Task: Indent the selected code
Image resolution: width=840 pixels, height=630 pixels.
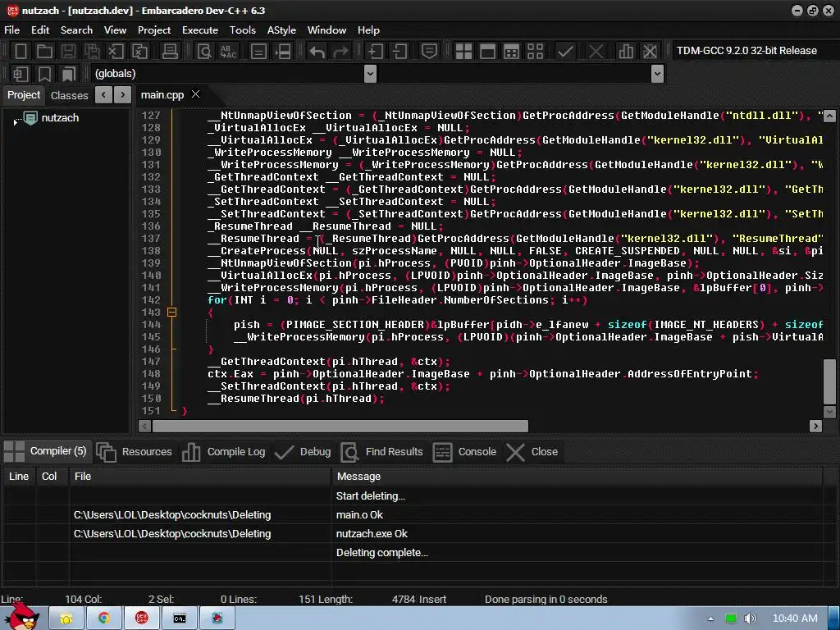Action: pyautogui.click(x=375, y=52)
